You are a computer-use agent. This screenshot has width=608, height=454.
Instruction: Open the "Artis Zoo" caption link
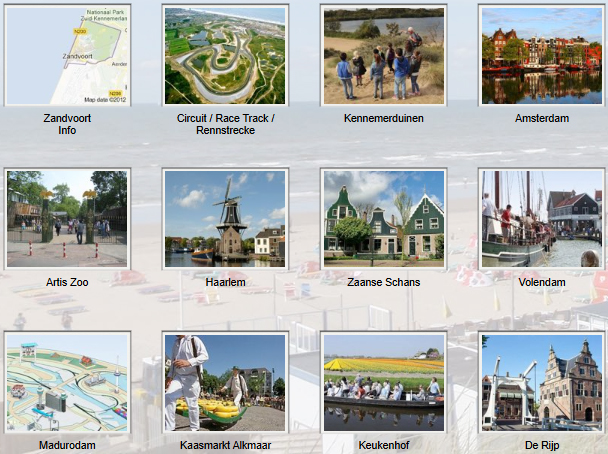pyautogui.click(x=67, y=282)
